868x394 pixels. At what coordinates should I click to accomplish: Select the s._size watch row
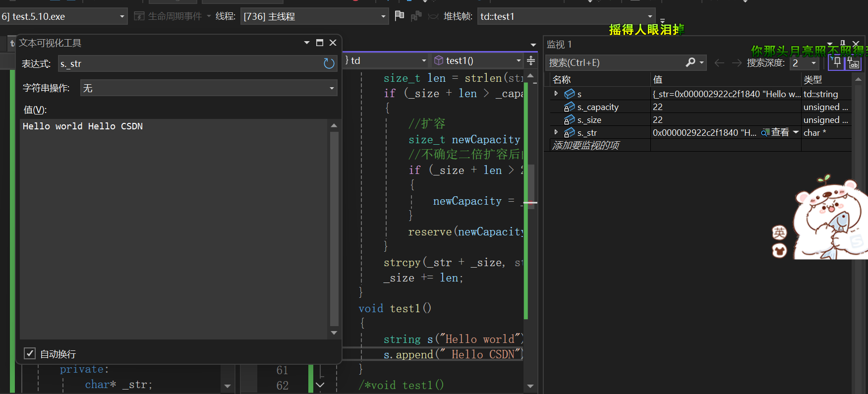pos(701,119)
